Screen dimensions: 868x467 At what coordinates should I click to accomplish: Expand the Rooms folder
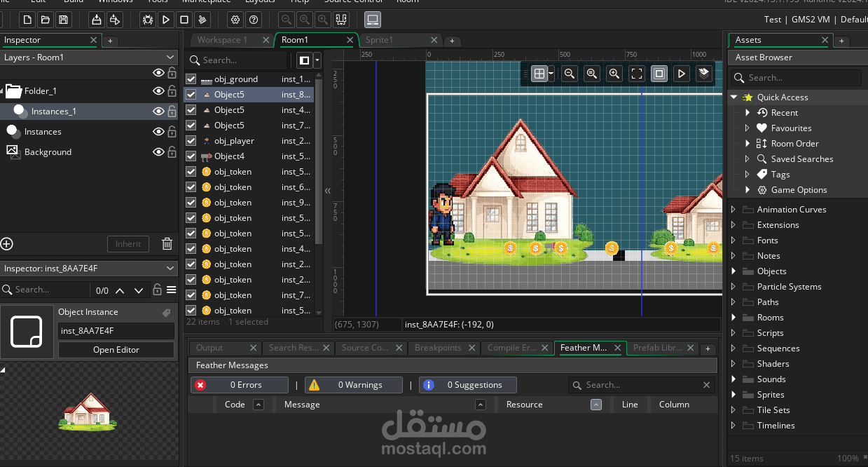733,318
